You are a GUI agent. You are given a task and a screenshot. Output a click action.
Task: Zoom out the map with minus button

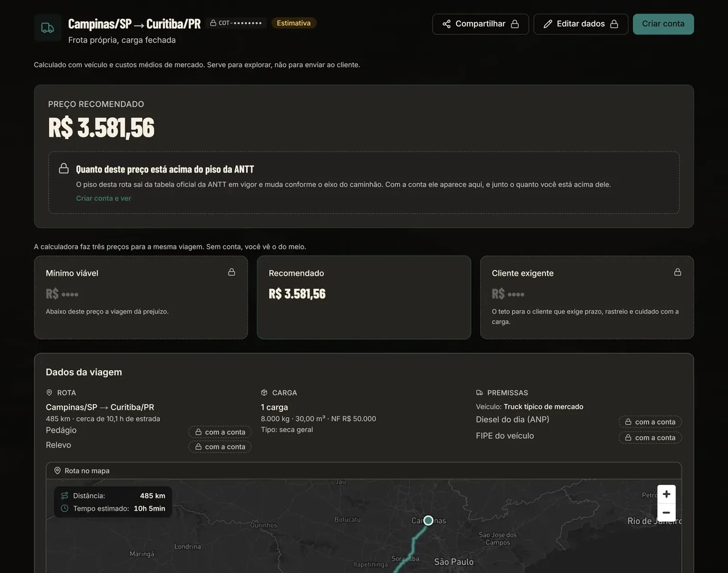(x=667, y=512)
